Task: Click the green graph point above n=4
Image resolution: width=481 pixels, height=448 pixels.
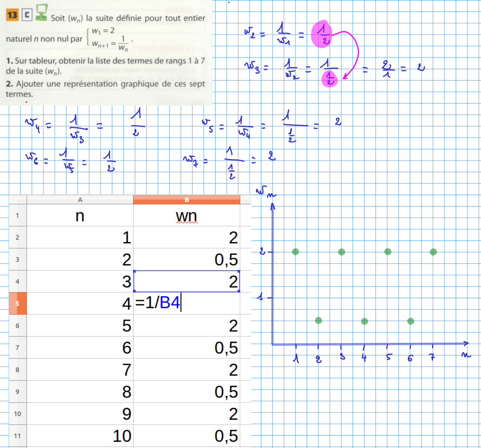Action: 365,321
